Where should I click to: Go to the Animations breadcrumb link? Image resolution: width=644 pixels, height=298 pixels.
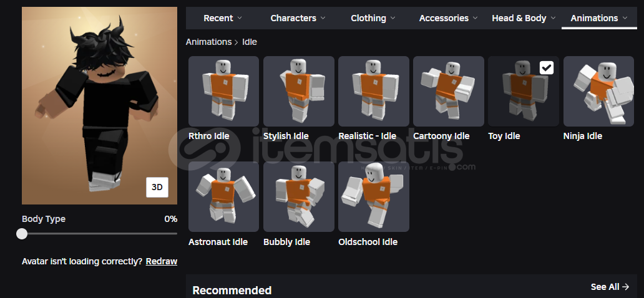208,42
